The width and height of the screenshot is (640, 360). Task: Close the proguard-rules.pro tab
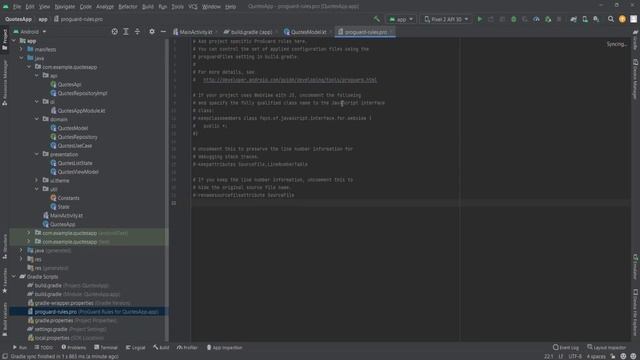click(x=391, y=32)
